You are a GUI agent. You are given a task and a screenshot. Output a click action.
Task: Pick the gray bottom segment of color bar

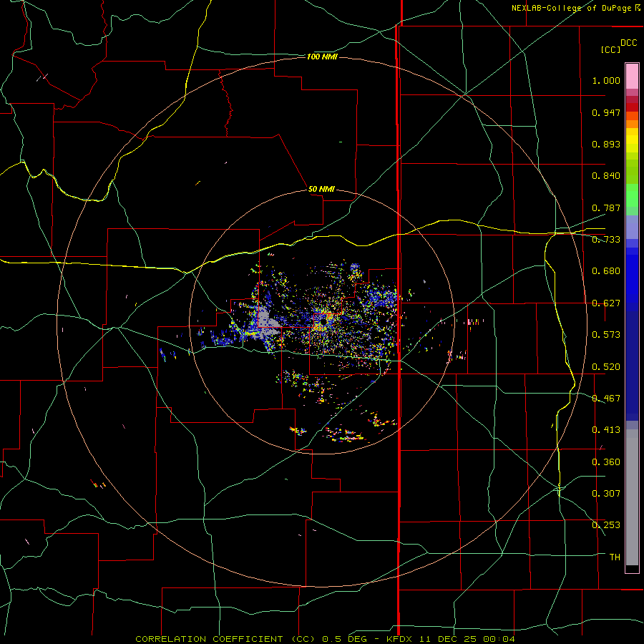[x=632, y=497]
